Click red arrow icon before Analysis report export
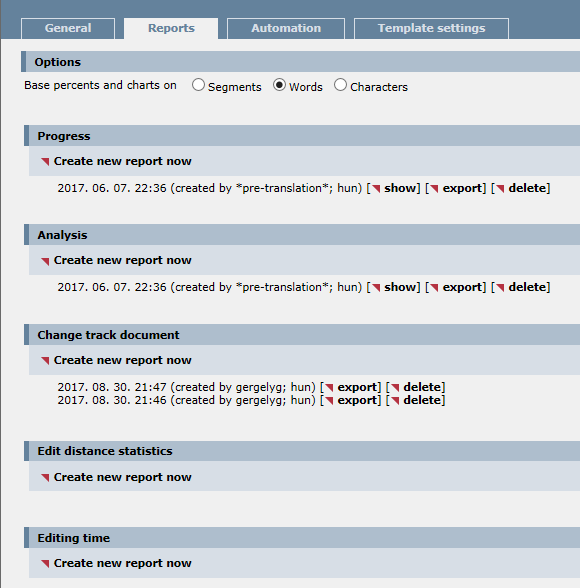The width and height of the screenshot is (580, 588). 435,288
